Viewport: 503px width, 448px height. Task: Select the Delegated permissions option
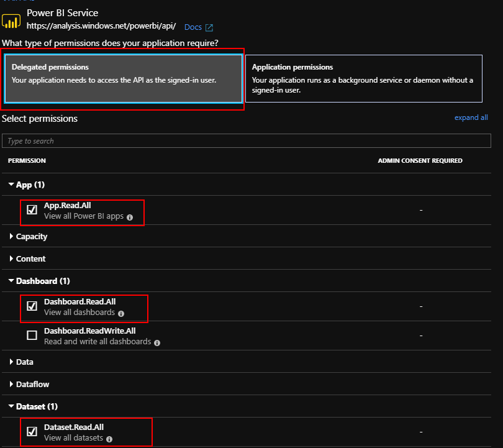coord(124,79)
